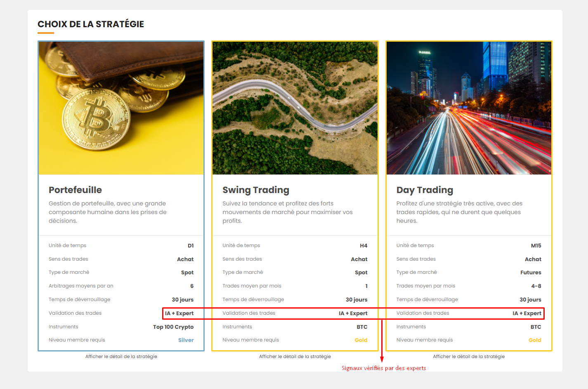Click the M15 time unit value
Image resolution: width=588 pixels, height=389 pixels.
point(536,245)
